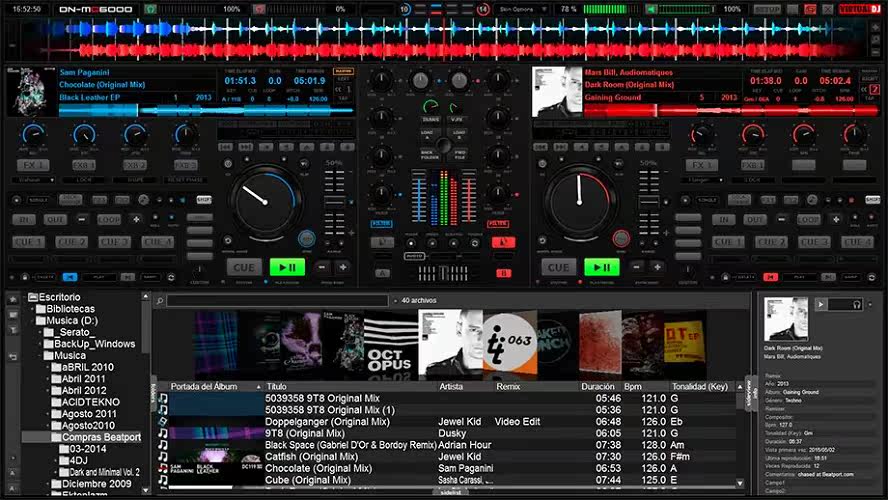
Task: Expand the Abril 2011 folder
Action: coord(48,379)
